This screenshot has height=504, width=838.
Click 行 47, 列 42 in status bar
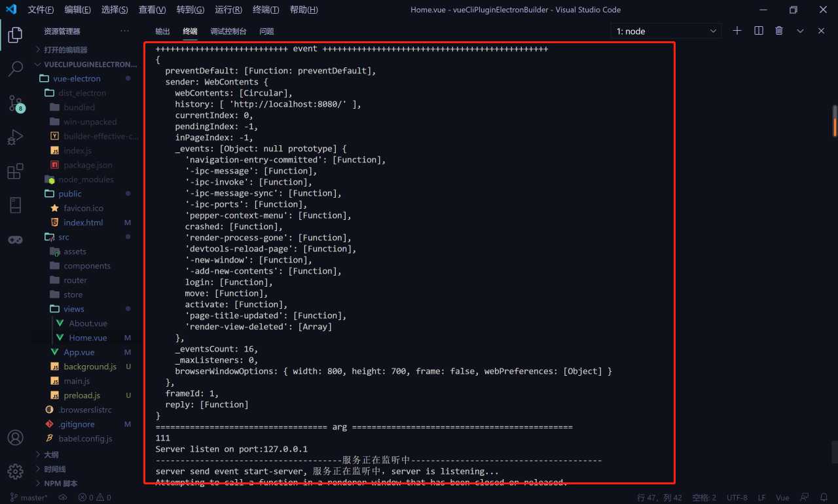pyautogui.click(x=660, y=497)
